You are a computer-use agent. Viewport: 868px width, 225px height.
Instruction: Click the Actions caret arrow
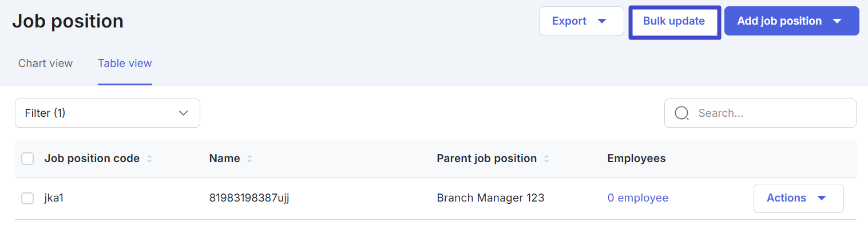point(822,198)
